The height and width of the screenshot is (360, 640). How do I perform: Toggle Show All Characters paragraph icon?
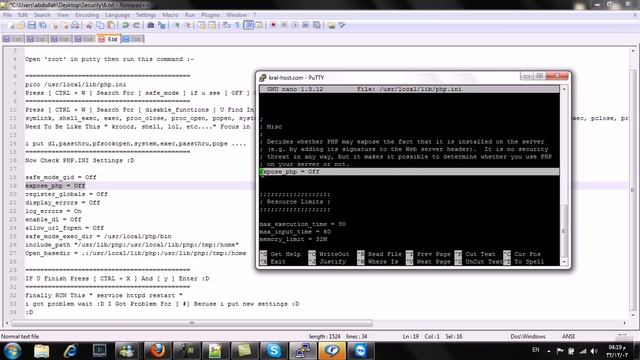pyautogui.click(x=237, y=25)
